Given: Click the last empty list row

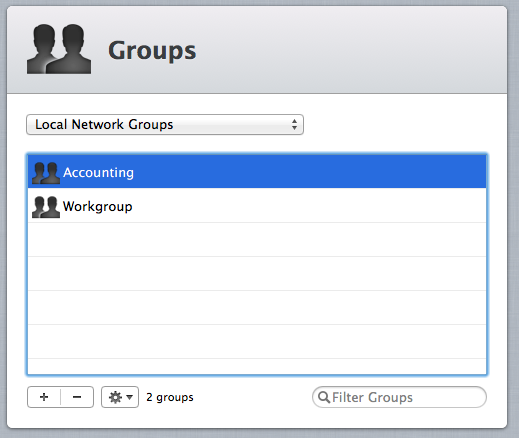Looking at the screenshot, I should (x=257, y=366).
